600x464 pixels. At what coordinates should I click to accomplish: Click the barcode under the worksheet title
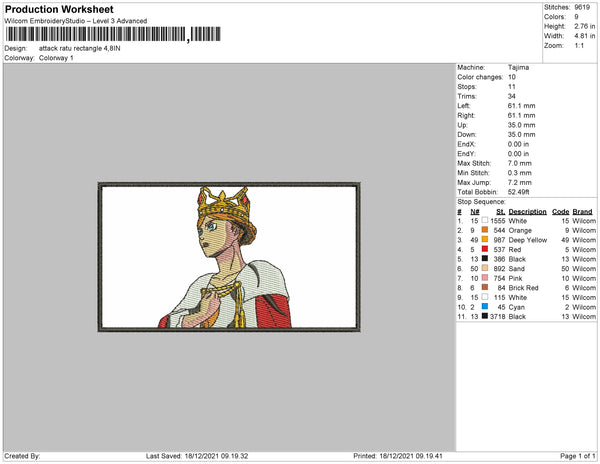[113, 34]
